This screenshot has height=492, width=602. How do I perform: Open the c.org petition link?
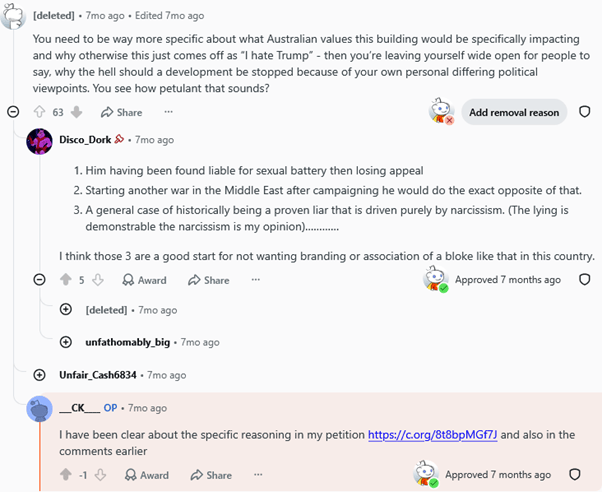click(x=433, y=435)
